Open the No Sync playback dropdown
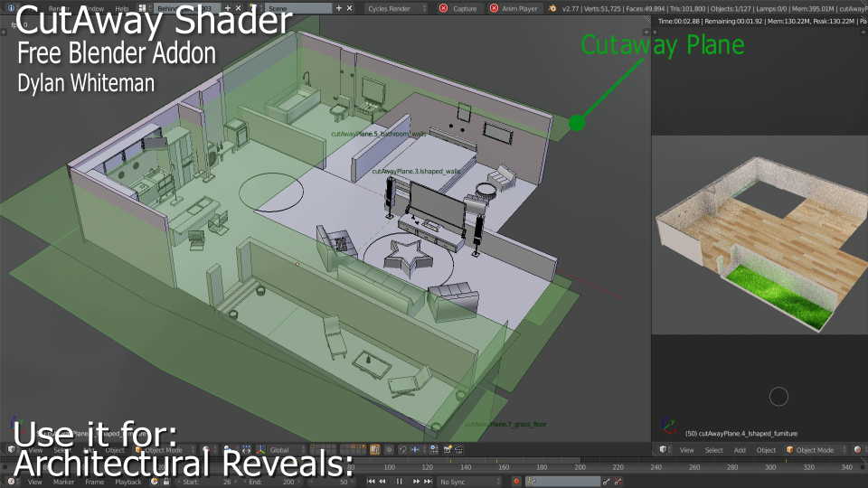The height and width of the screenshot is (488, 868). (x=470, y=482)
